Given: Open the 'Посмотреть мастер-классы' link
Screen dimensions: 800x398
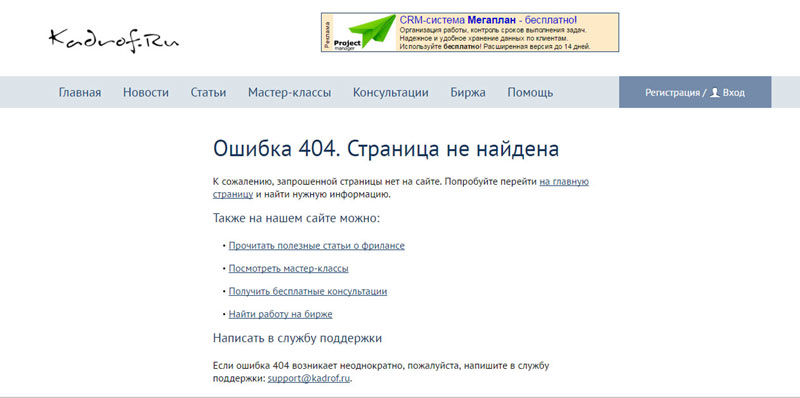Looking at the screenshot, I should coord(288,268).
